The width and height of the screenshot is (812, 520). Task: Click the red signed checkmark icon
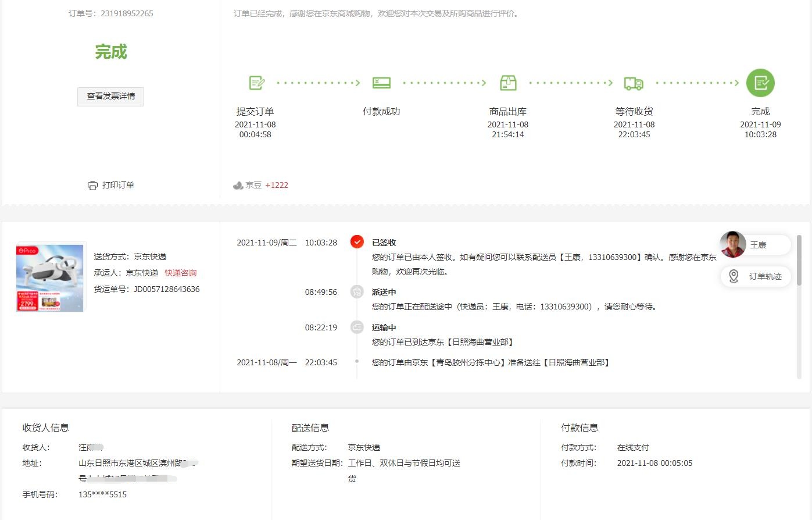click(357, 241)
